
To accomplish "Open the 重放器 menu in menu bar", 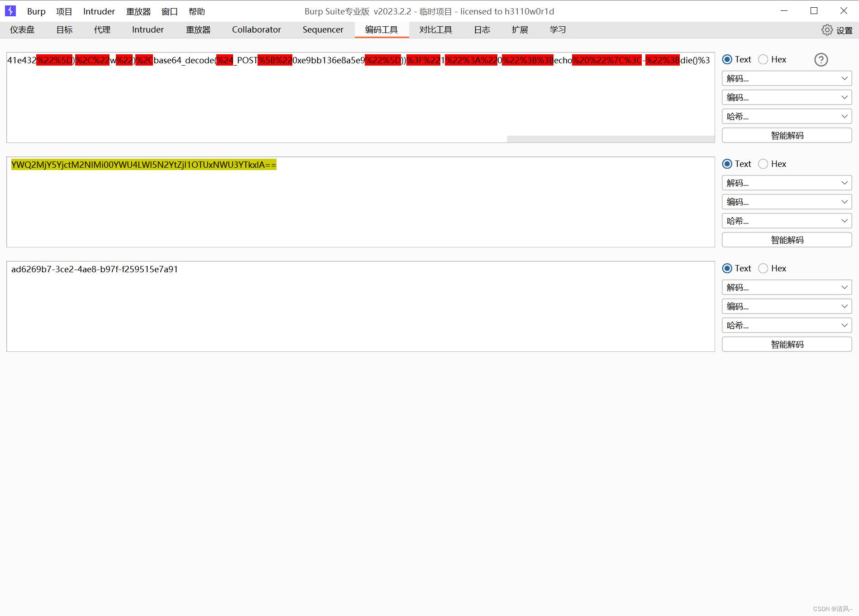I will pos(138,11).
